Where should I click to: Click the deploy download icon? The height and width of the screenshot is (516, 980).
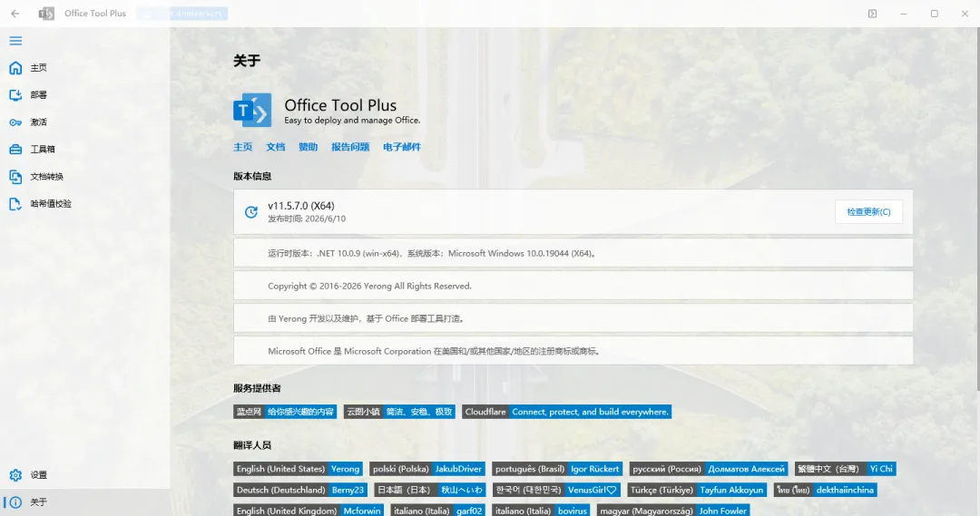15,95
